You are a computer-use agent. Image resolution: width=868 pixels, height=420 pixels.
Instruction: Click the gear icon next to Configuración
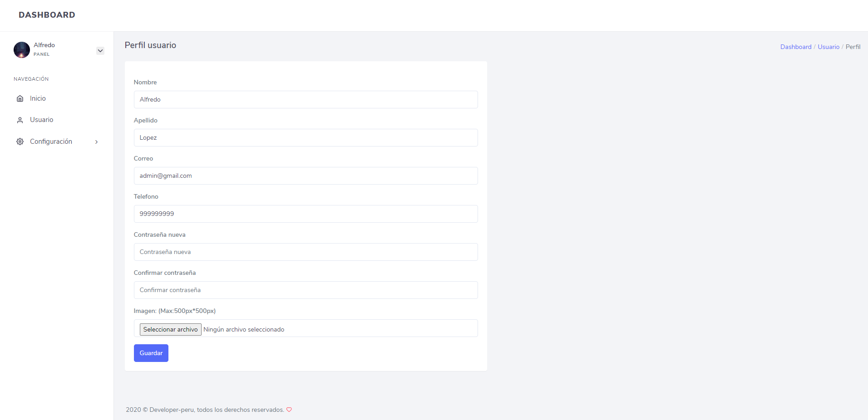20,142
